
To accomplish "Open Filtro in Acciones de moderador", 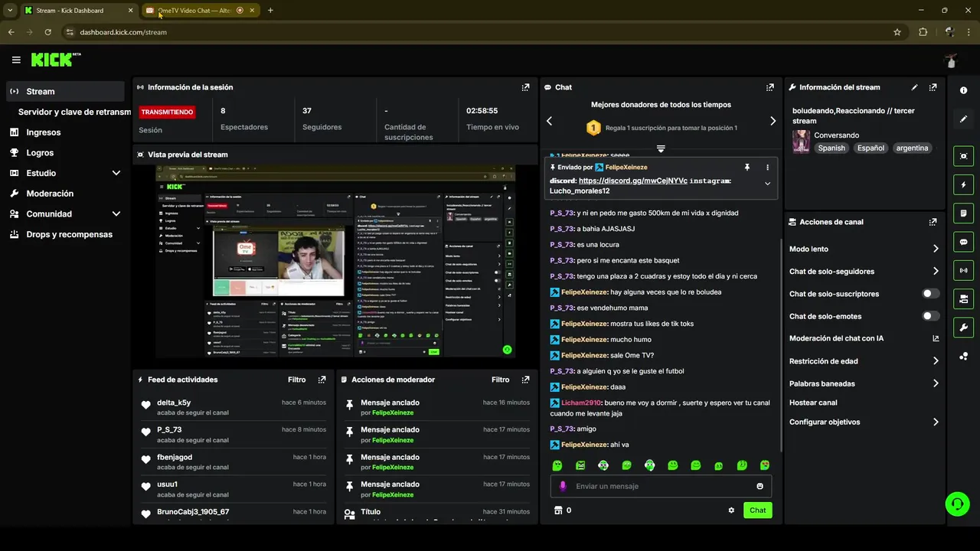I will pyautogui.click(x=501, y=380).
